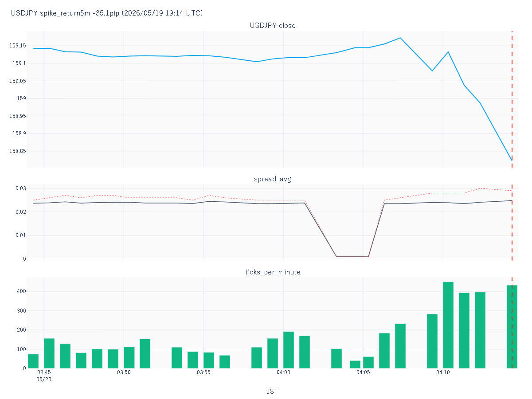This screenshot has width=532, height=399.
Task: Click the 0.03 spread y-axis label
Action: 20,188
